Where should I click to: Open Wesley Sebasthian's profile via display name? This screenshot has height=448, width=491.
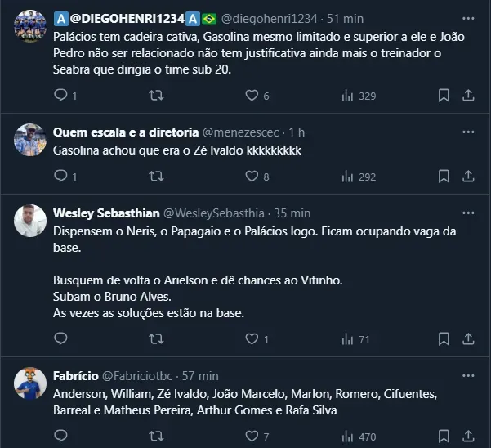105,213
